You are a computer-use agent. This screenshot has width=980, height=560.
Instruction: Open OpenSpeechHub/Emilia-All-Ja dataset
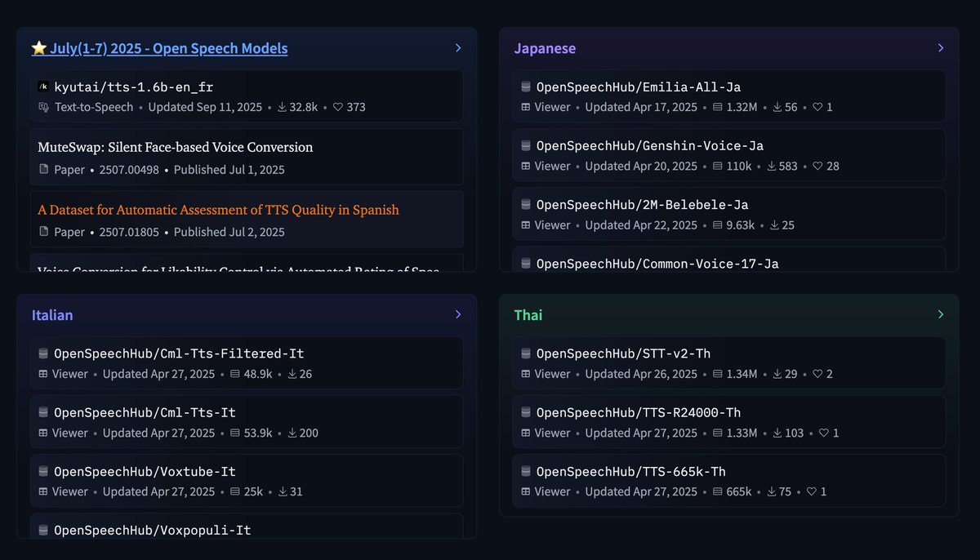[x=639, y=87]
